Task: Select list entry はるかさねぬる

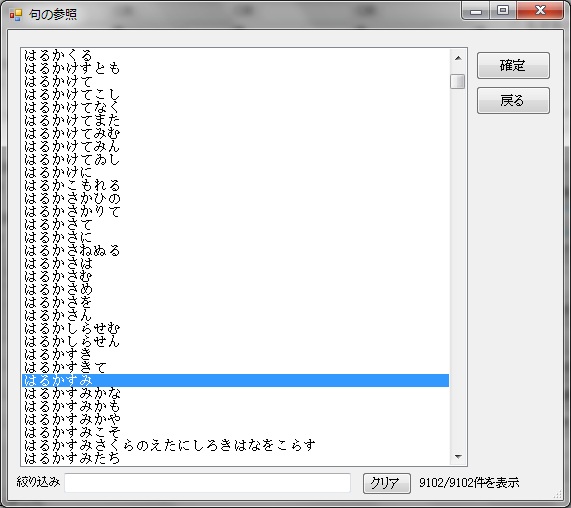Action: click(235, 251)
